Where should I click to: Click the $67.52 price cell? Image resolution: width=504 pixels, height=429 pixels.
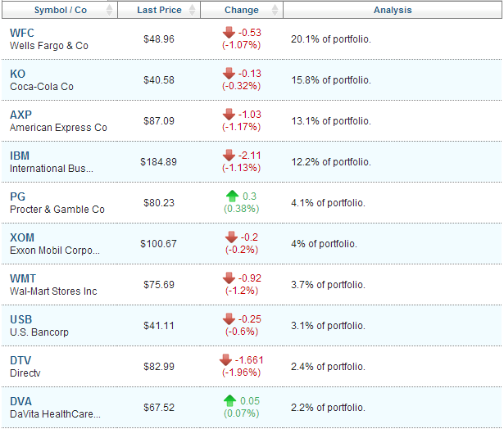coord(159,408)
